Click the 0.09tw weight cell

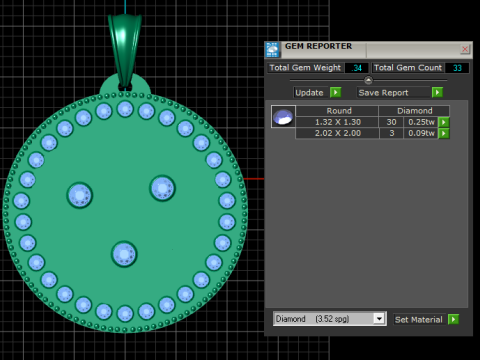[x=421, y=133]
